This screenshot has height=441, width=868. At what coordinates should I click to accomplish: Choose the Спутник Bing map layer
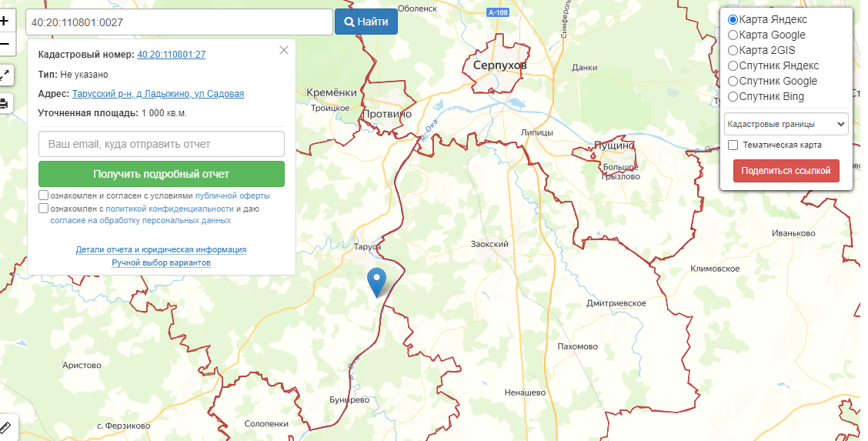(733, 97)
